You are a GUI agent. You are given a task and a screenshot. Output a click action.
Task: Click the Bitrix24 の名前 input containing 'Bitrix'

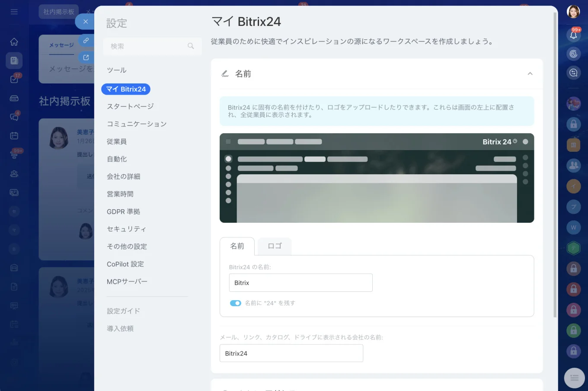coord(301,283)
